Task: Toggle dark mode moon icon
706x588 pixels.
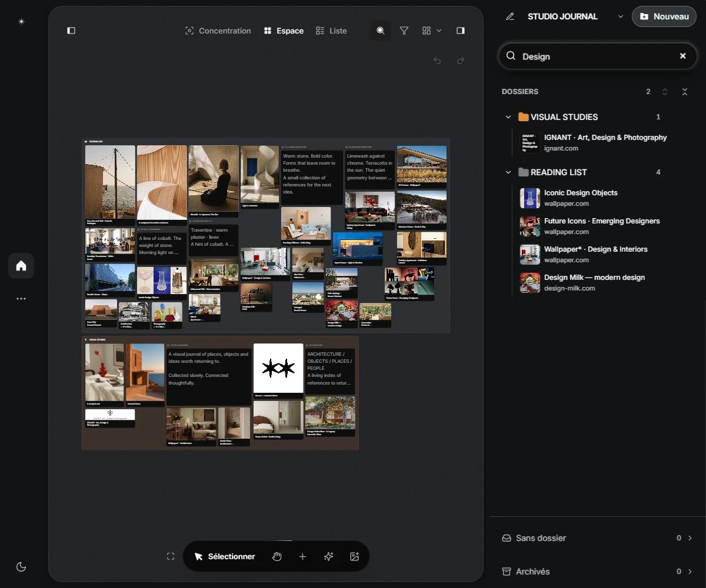Action: (x=21, y=567)
